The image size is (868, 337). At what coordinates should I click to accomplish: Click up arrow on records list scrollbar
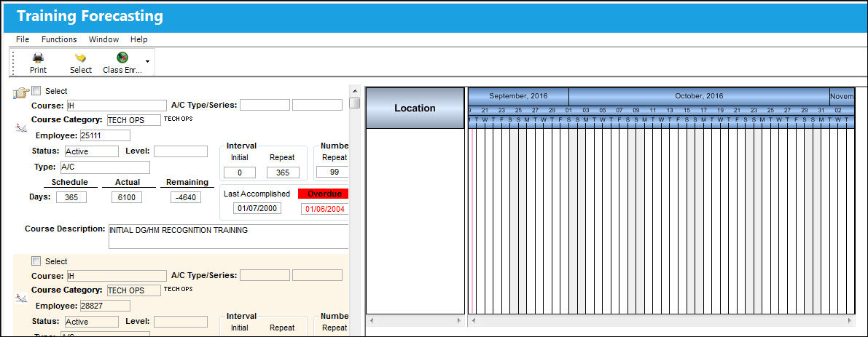[355, 90]
